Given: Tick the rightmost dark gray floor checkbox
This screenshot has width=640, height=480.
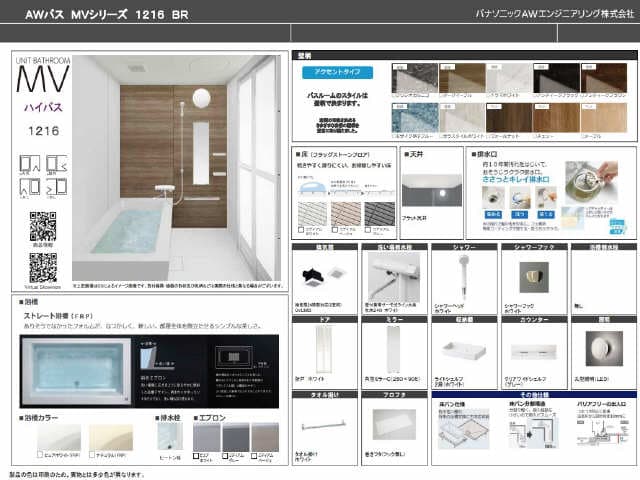Looking at the screenshot, I should pos(367,228).
